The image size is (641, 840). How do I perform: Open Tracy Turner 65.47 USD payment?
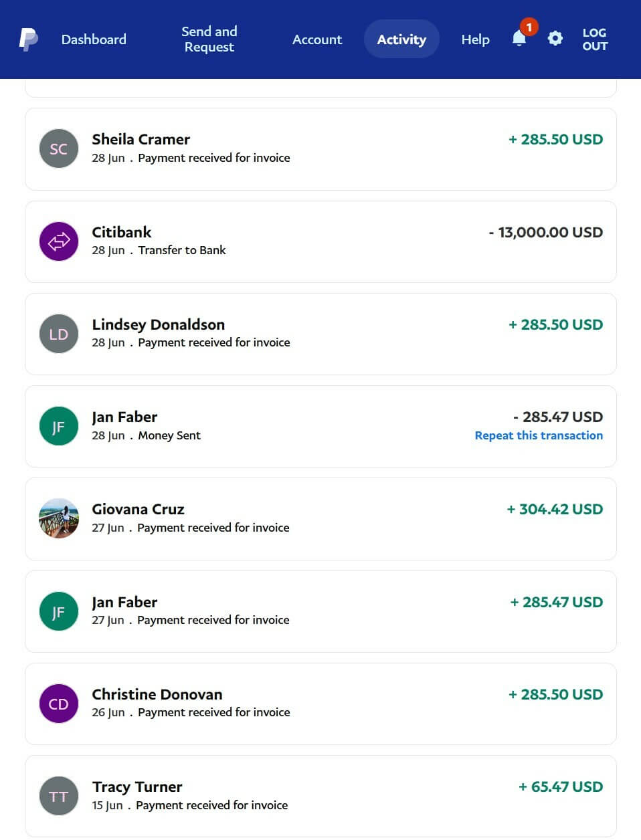(x=320, y=796)
